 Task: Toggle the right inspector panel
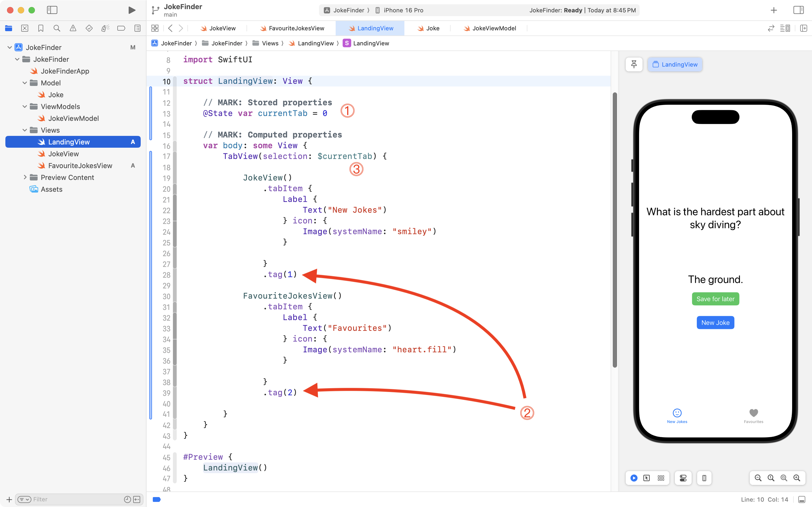point(798,10)
